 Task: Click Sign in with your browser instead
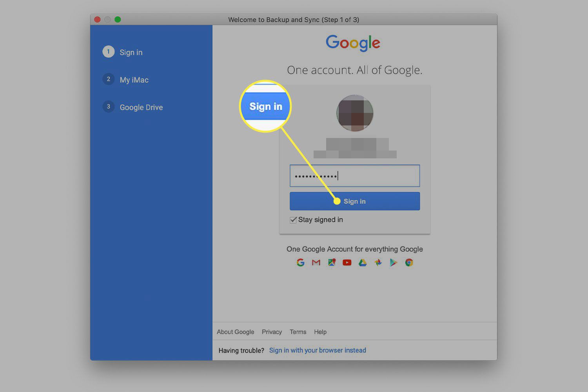(x=318, y=350)
